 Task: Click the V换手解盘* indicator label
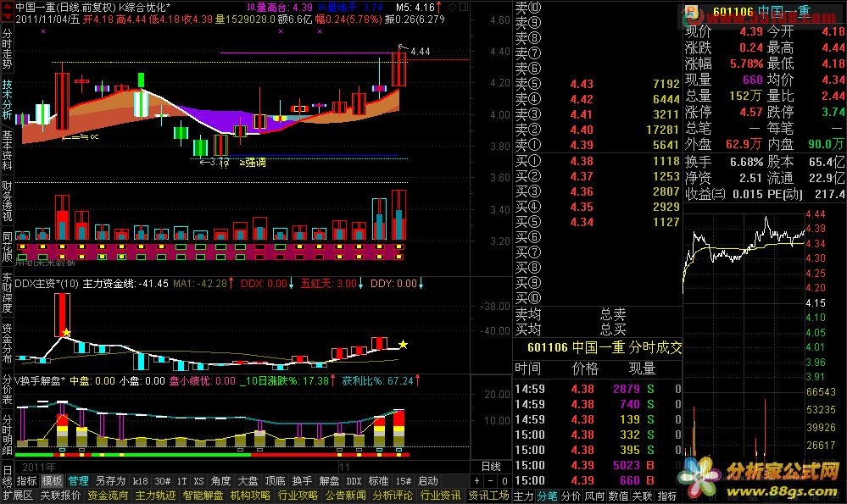[x=40, y=381]
